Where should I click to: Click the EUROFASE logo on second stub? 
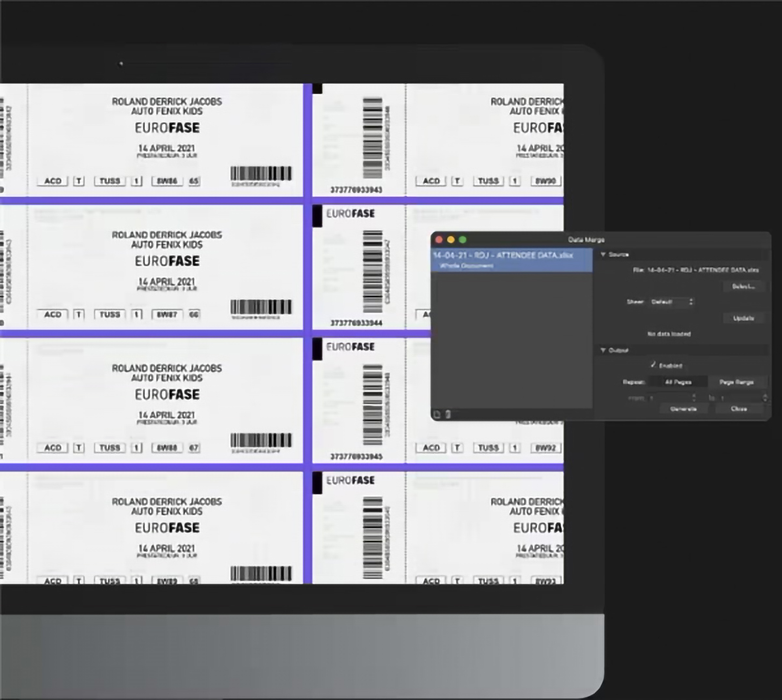click(x=351, y=214)
